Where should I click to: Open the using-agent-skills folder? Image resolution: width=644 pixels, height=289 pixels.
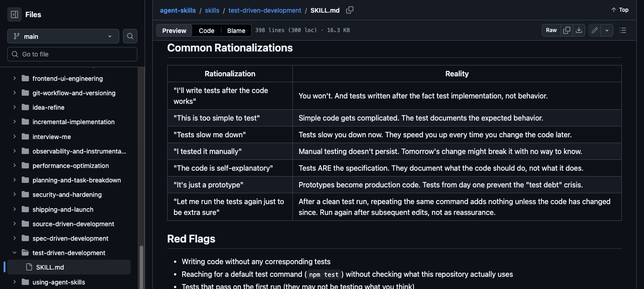click(59, 282)
